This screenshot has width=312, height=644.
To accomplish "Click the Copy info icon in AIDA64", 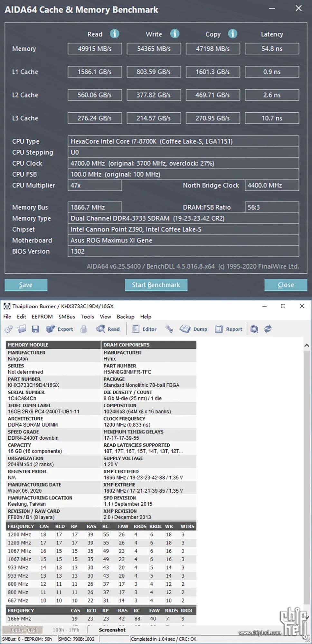I will click(x=232, y=33).
